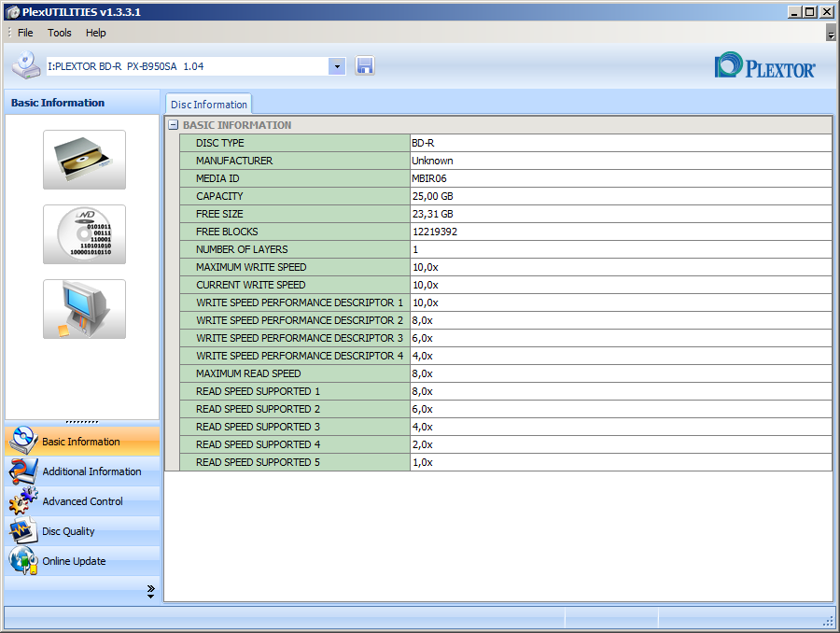
Task: Open the toolbar overflow arrow beside menu bar
Action: point(831,33)
